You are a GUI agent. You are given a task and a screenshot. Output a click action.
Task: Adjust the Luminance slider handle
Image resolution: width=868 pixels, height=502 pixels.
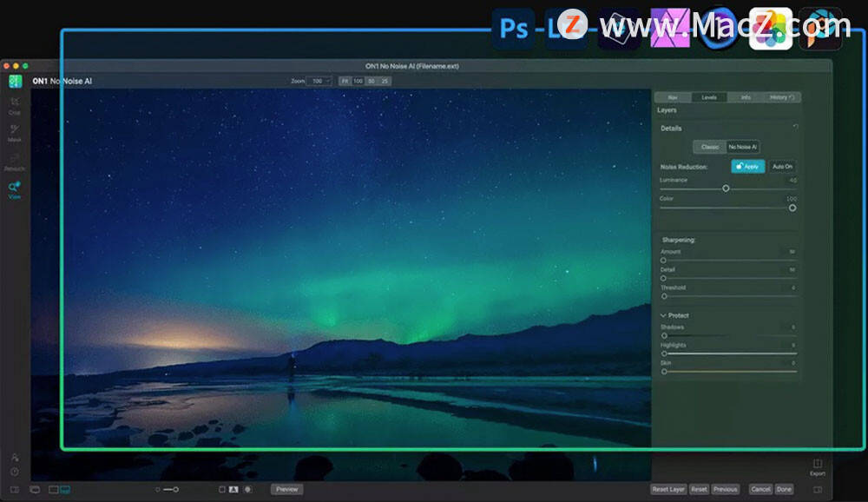(x=726, y=188)
